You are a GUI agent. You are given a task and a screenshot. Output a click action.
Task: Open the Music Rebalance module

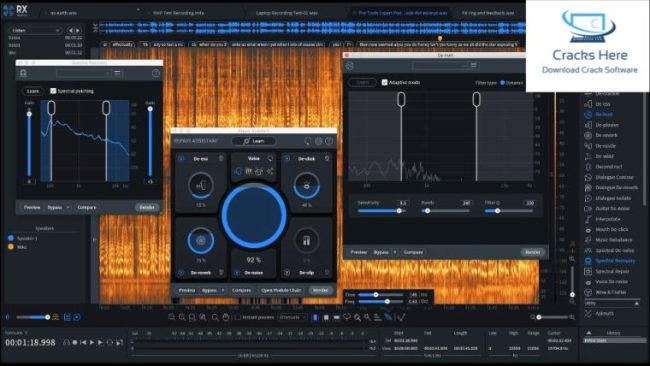click(608, 240)
